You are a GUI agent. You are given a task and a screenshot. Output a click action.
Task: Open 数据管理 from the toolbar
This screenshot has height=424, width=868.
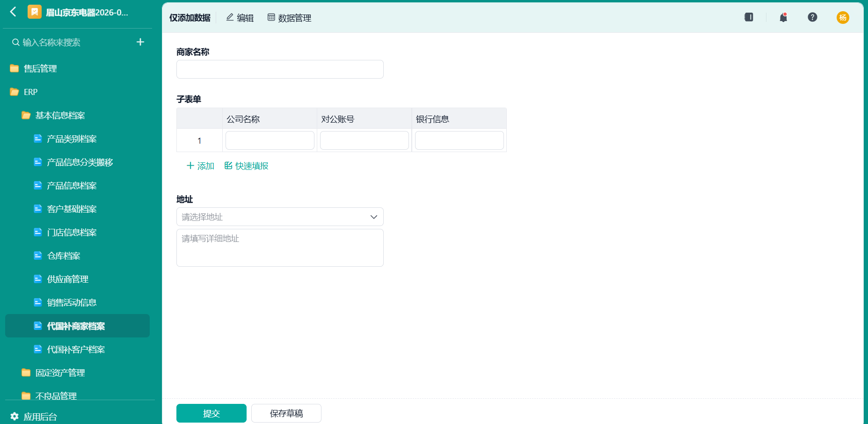click(x=289, y=18)
